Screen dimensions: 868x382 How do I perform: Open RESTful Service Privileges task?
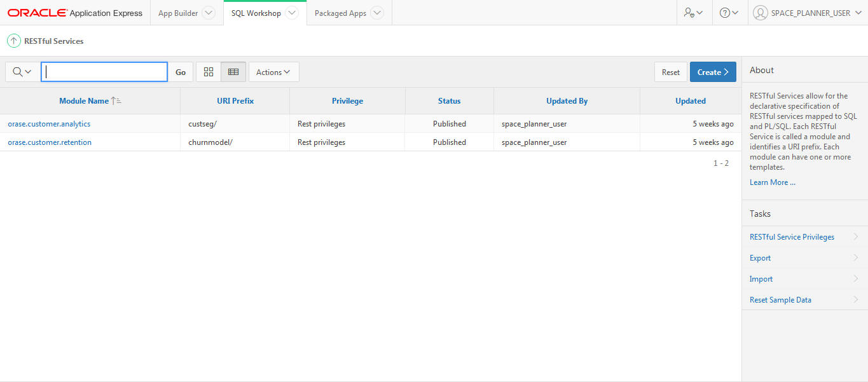792,237
